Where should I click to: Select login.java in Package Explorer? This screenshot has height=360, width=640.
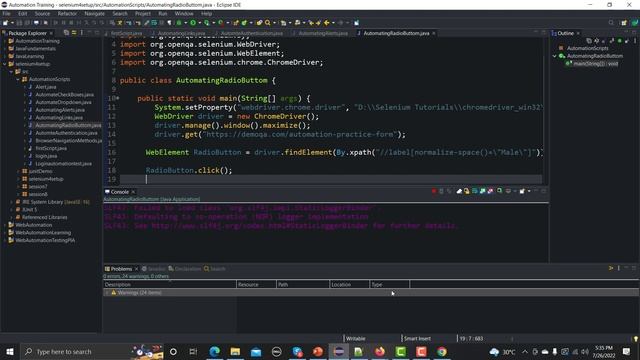point(46,156)
